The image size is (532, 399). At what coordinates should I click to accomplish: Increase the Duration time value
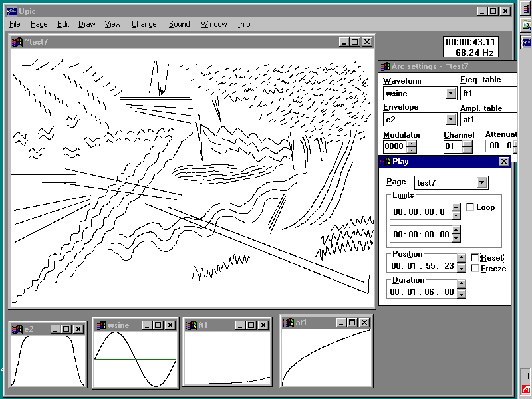pos(462,284)
